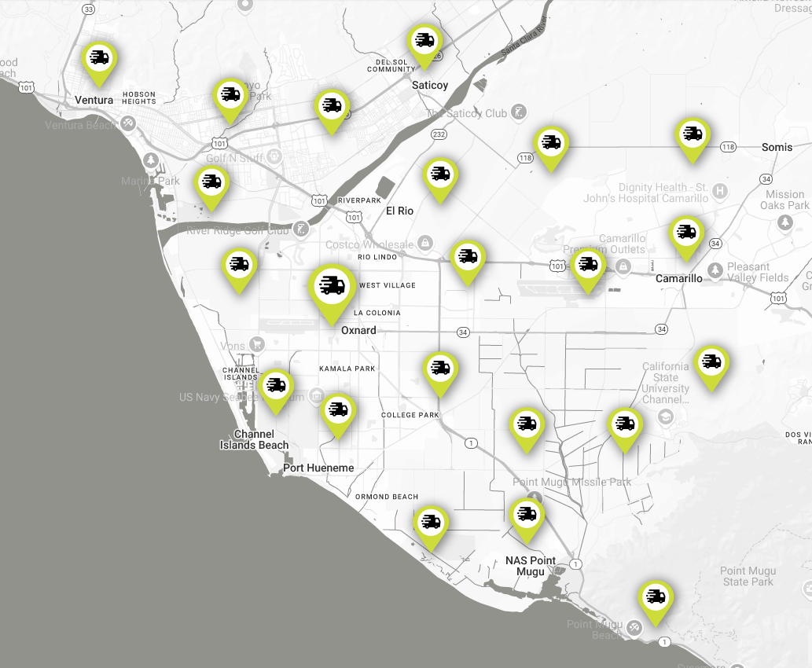The image size is (812, 668).
Task: Click the Camarillo city label
Action: click(x=679, y=279)
